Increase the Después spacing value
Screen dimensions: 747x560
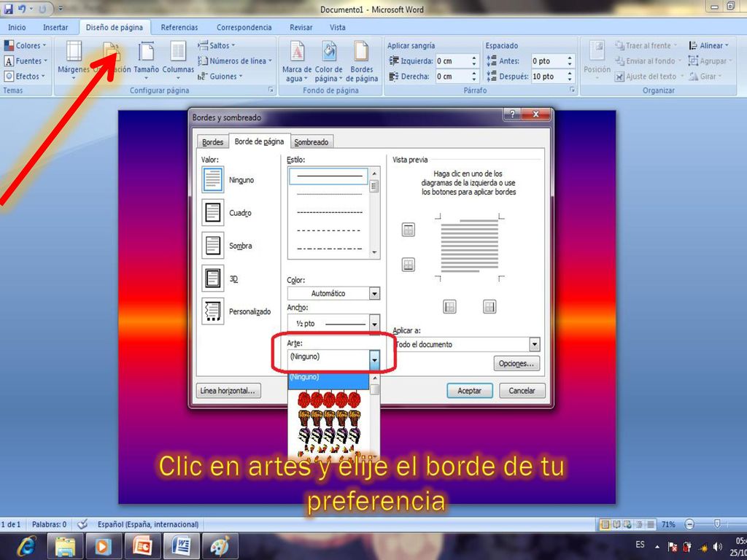570,74
